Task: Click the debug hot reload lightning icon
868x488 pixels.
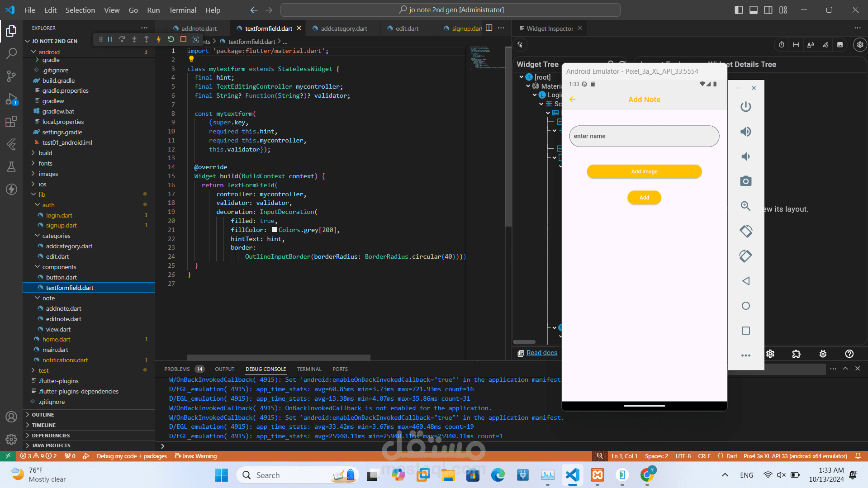Action: point(158,39)
